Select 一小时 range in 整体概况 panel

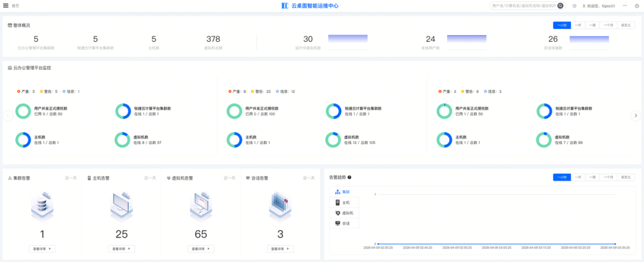[562, 26]
